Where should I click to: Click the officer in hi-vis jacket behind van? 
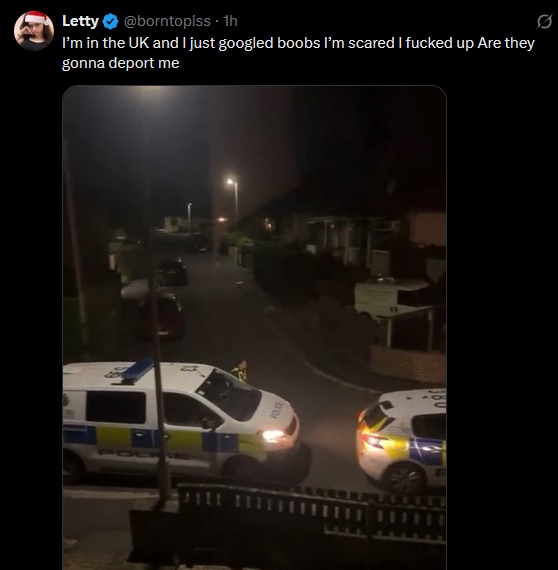coord(240,371)
